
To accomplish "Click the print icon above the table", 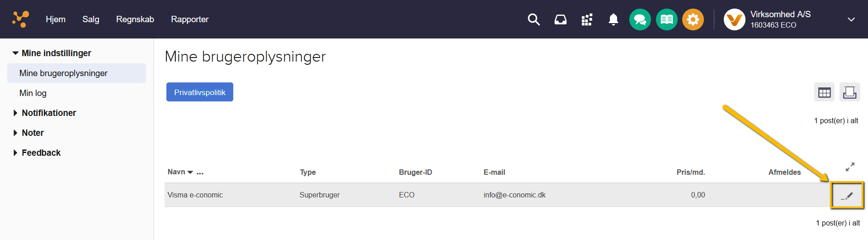I will point(849,92).
